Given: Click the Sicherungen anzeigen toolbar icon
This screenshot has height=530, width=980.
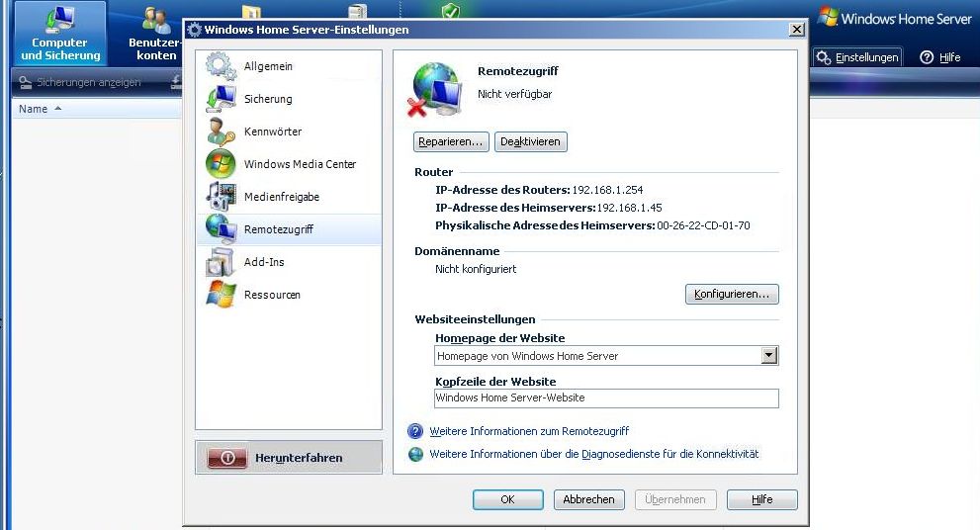Looking at the screenshot, I should [25, 82].
